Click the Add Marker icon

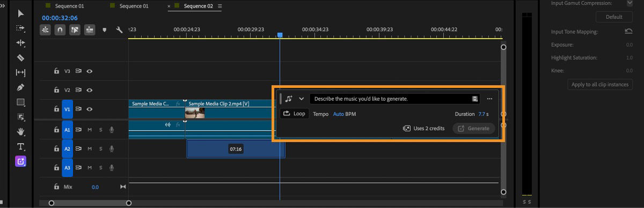click(x=105, y=30)
